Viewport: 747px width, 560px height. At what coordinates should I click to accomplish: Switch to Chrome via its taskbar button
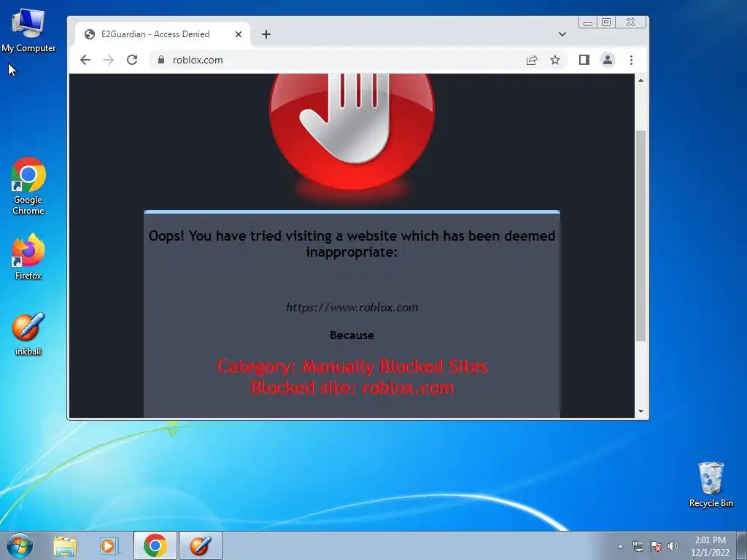pyautogui.click(x=155, y=545)
